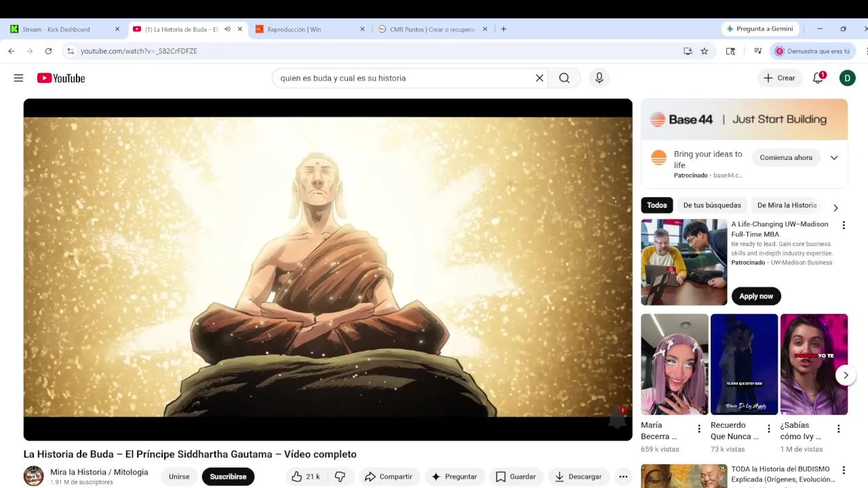Close the CMR Puntos tab
The height and width of the screenshot is (488, 868).
click(x=484, y=29)
